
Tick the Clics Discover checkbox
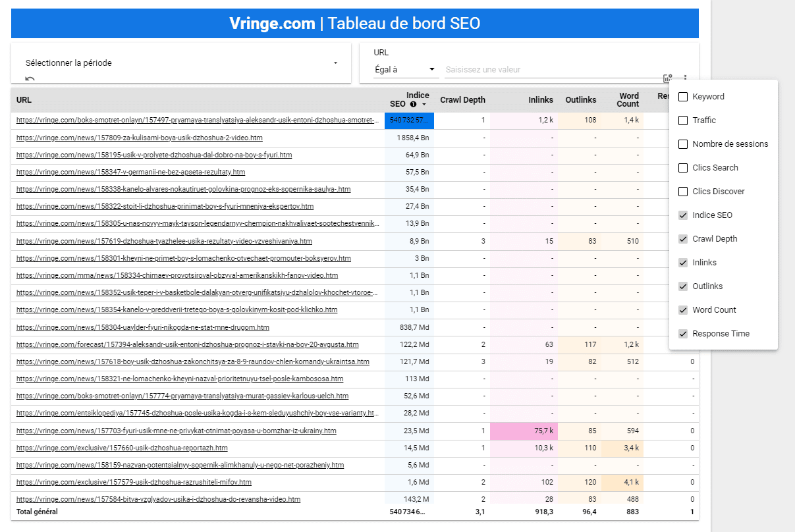pos(683,192)
